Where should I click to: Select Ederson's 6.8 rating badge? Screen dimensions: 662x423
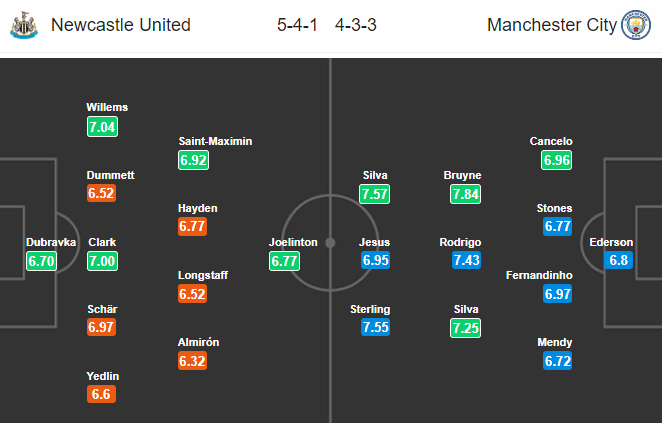[619, 260]
